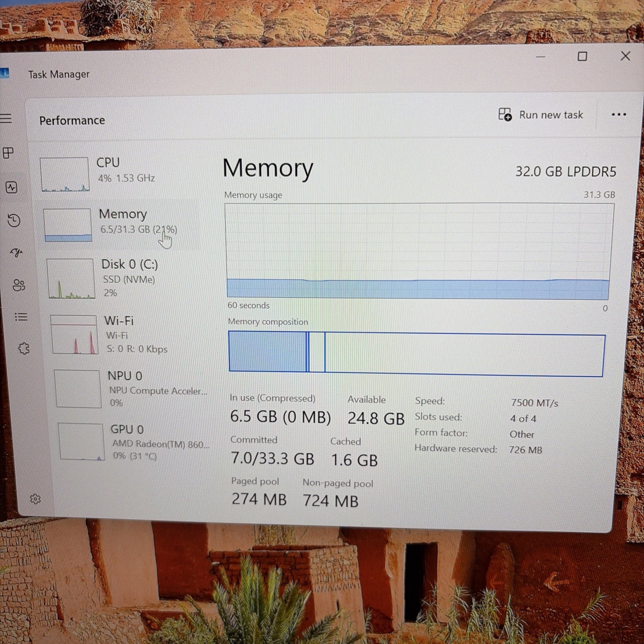Image resolution: width=644 pixels, height=644 pixels.
Task: Open the Details page icon
Action: coord(21,317)
